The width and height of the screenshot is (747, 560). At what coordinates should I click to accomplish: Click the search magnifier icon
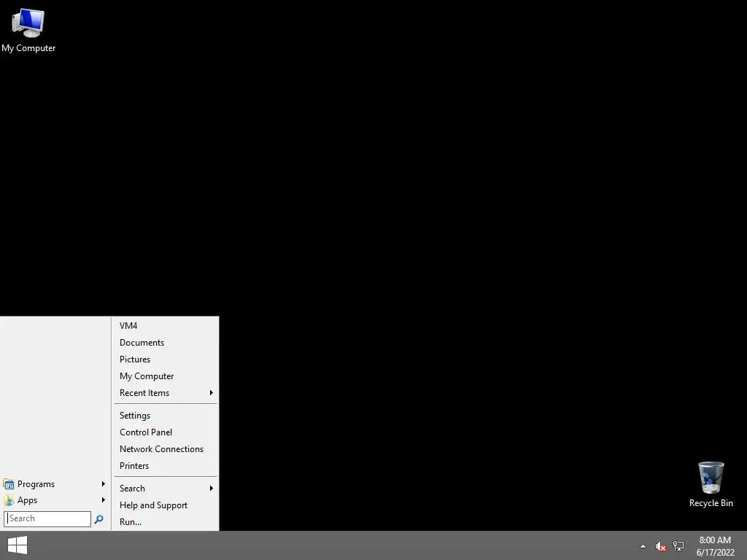(x=98, y=519)
